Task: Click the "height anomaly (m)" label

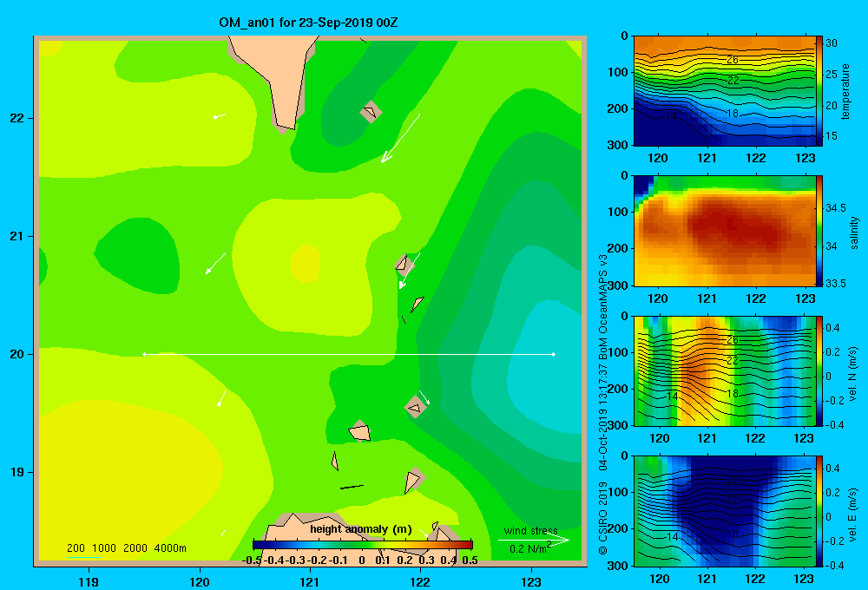Action: tap(361, 529)
